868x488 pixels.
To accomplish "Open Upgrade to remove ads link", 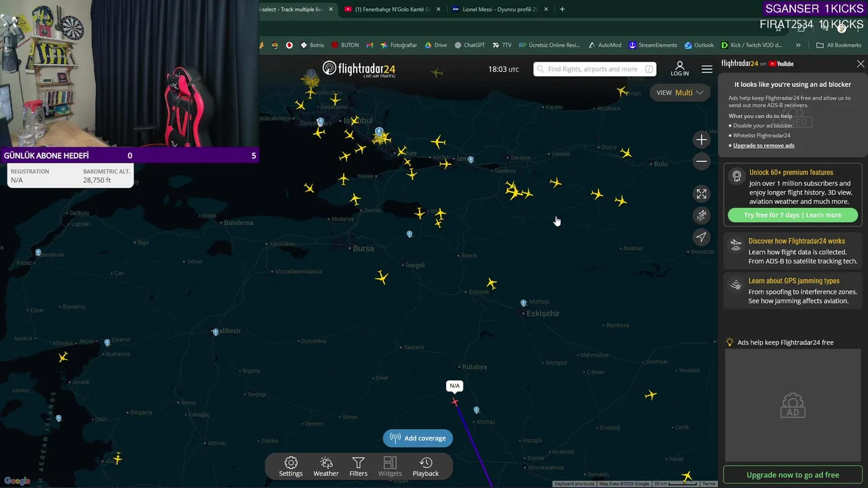I will point(764,146).
